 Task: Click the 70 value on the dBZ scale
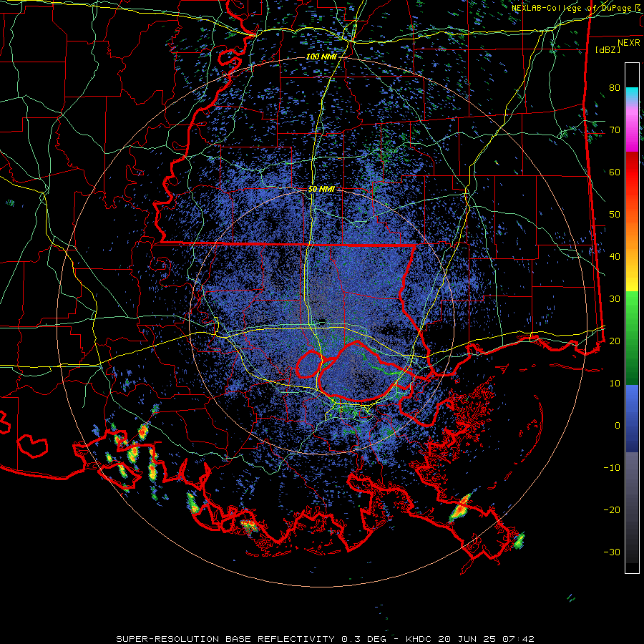[615, 130]
